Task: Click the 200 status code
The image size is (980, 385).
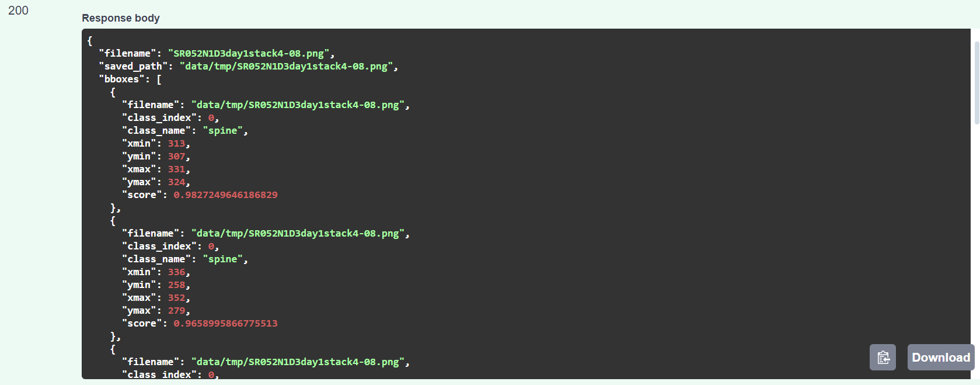Action: click(x=18, y=11)
